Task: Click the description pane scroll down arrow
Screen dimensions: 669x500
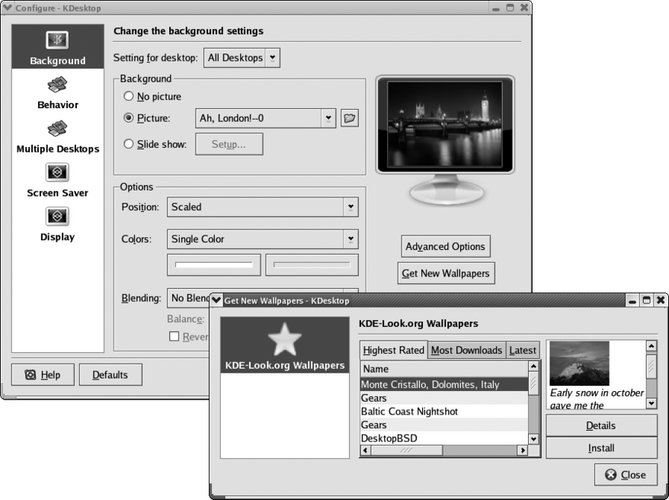Action: 651,403
